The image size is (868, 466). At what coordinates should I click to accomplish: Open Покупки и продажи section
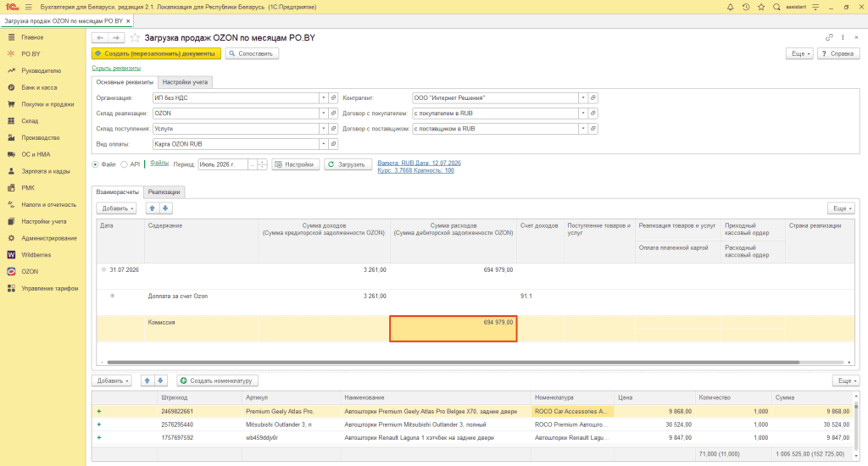(47, 104)
